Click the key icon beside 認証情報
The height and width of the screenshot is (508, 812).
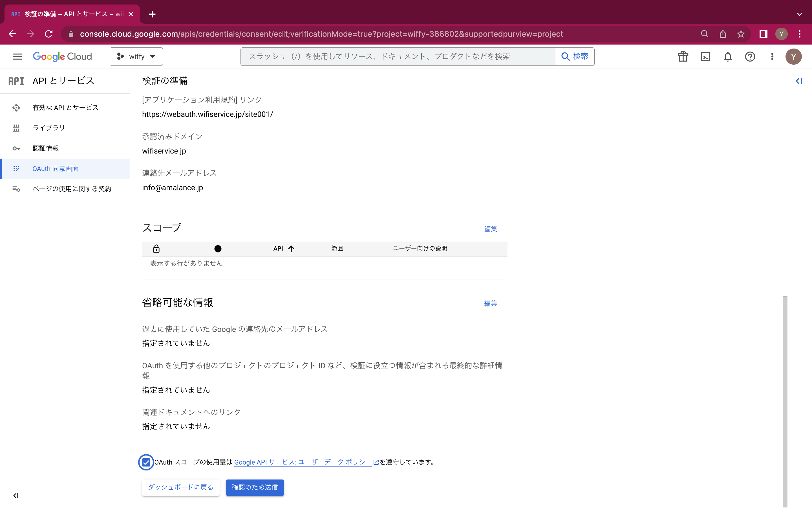tap(16, 148)
